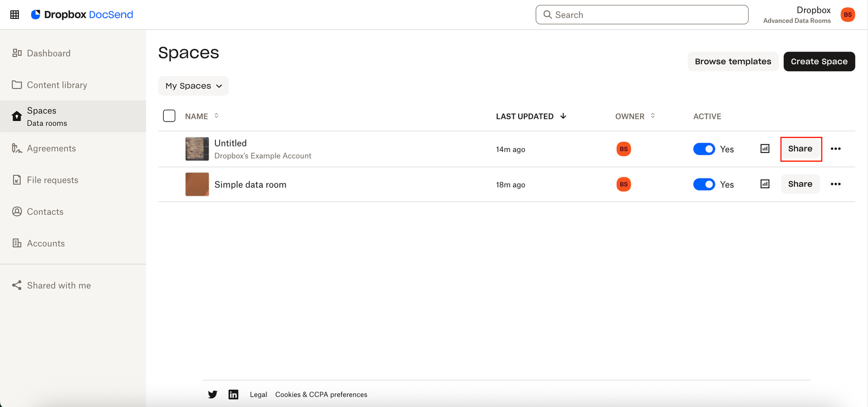Screen dimensions: 868x407
Task: Click the BS account avatar at top right
Action: 847,15
